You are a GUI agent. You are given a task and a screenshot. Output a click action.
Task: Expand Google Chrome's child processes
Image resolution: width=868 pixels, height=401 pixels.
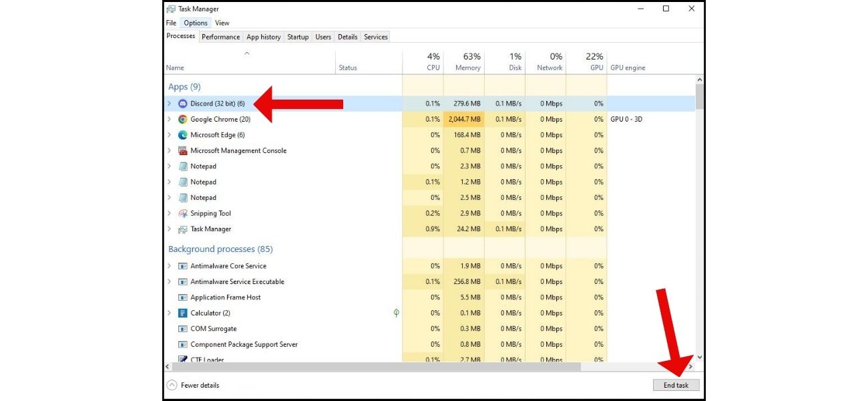[x=169, y=119]
